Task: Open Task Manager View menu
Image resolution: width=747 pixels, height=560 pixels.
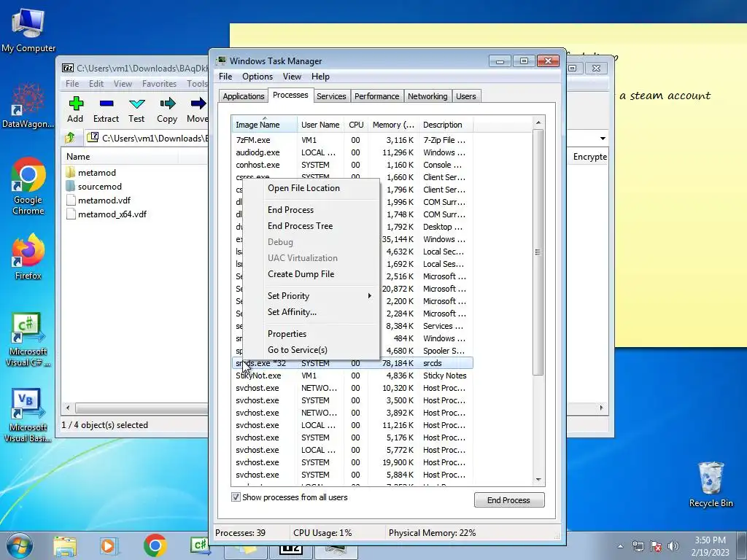Action: pyautogui.click(x=292, y=76)
